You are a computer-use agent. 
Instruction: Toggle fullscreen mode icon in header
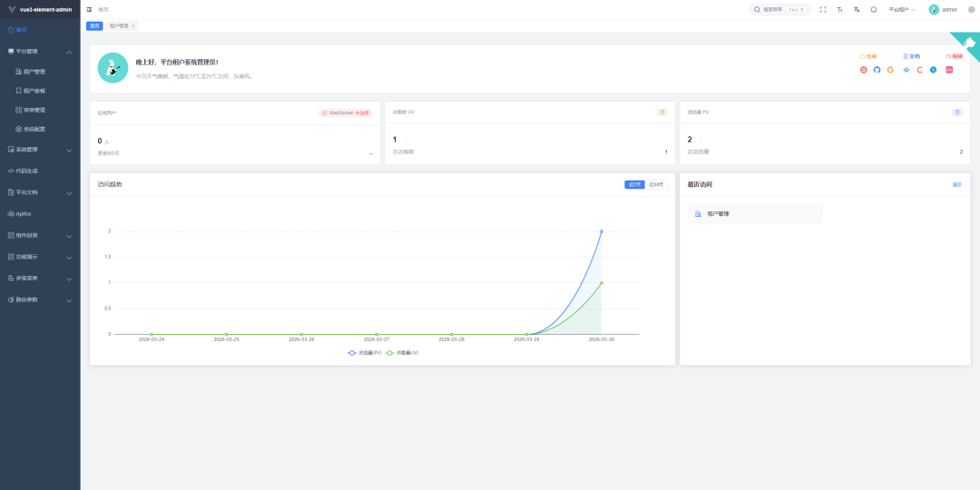(x=823, y=9)
